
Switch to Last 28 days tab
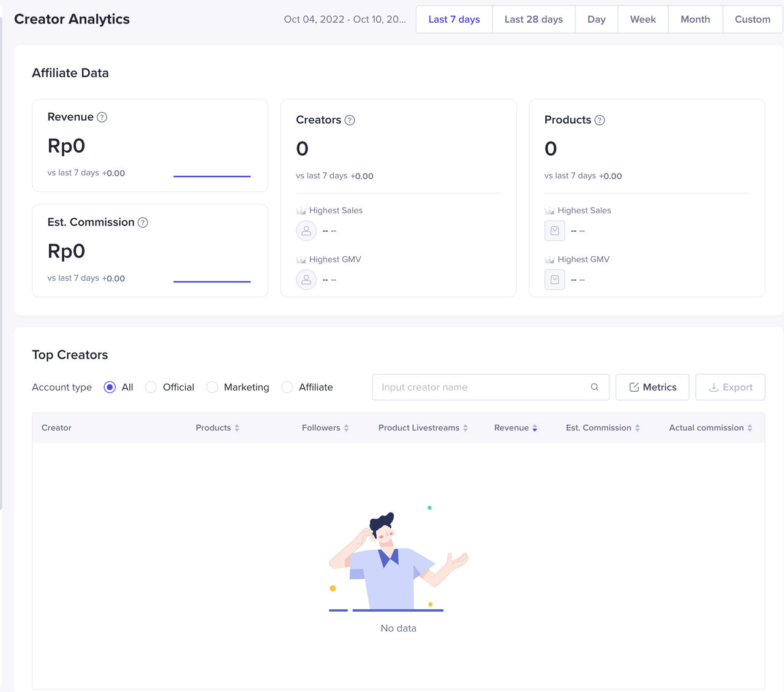[533, 20]
